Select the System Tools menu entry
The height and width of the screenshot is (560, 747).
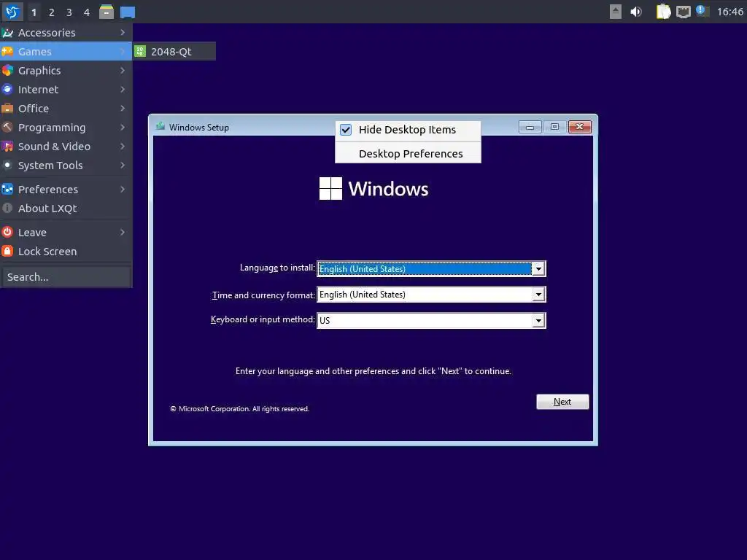coord(66,166)
